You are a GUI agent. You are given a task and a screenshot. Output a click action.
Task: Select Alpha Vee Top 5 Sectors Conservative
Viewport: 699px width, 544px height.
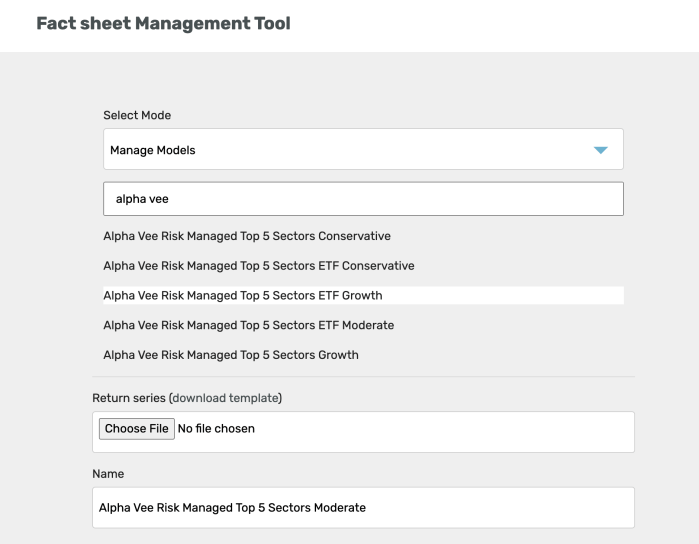coord(247,236)
